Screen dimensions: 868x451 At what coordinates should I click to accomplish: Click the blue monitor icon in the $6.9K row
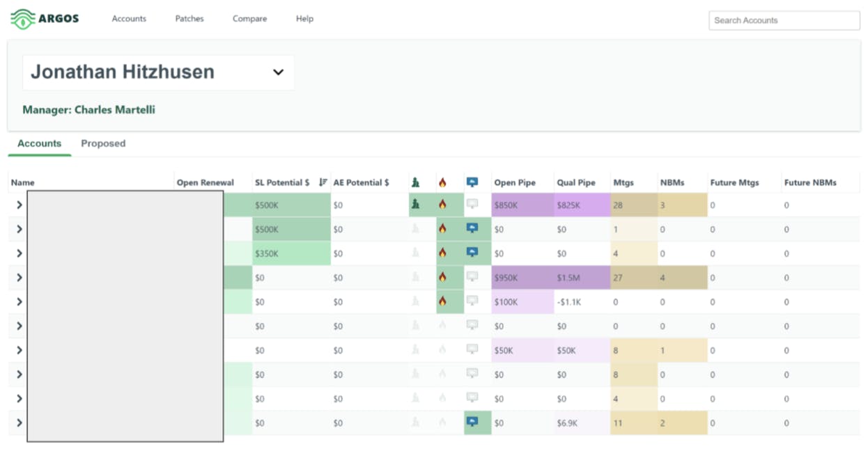(x=472, y=422)
